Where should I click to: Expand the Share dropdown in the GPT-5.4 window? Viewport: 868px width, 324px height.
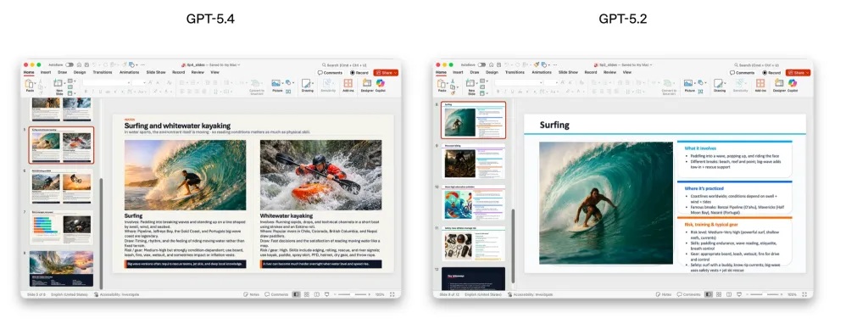point(395,73)
